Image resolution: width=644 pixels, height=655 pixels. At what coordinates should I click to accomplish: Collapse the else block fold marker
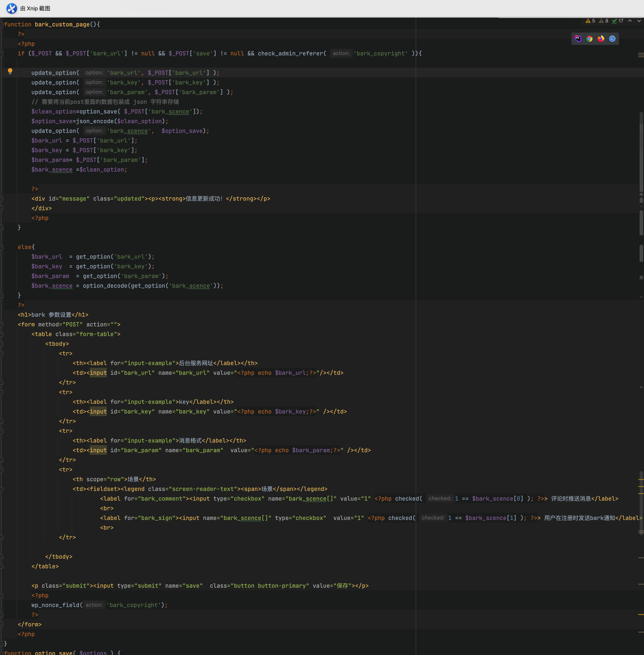coord(2,247)
